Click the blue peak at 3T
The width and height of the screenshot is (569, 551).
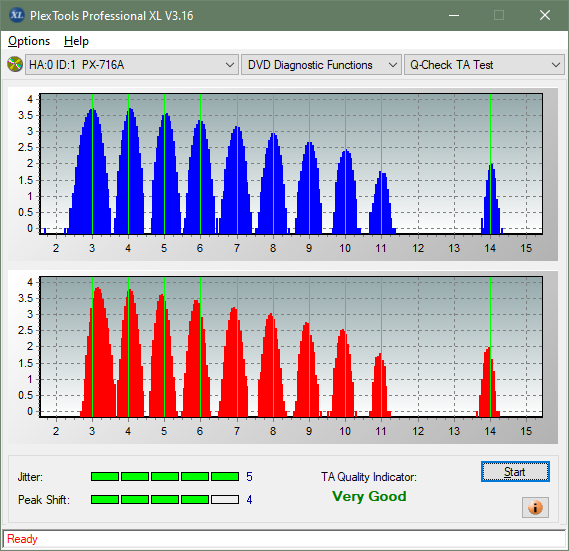[x=93, y=171]
